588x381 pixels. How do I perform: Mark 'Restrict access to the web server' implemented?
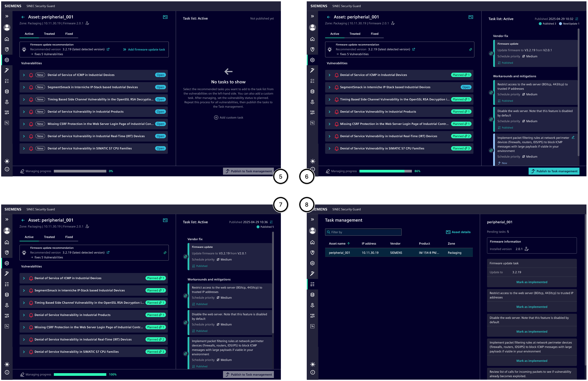[x=532, y=307]
